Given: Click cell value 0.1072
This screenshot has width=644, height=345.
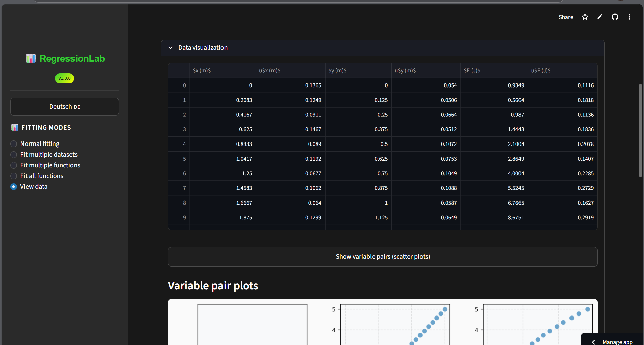Looking at the screenshot, I should pyautogui.click(x=426, y=144).
